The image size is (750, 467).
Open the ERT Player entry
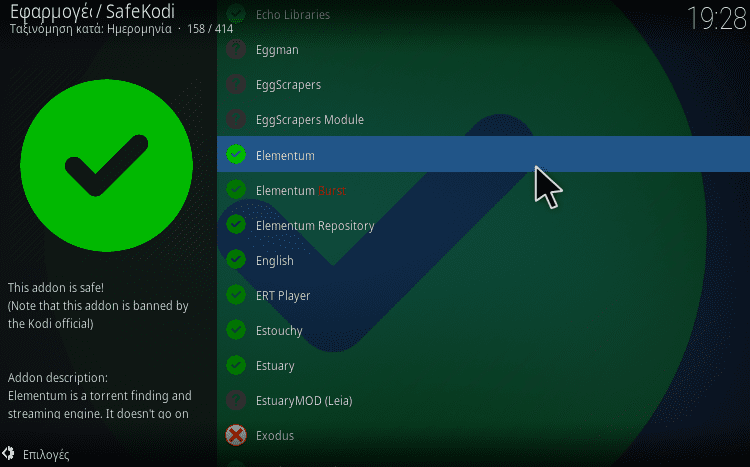484,295
